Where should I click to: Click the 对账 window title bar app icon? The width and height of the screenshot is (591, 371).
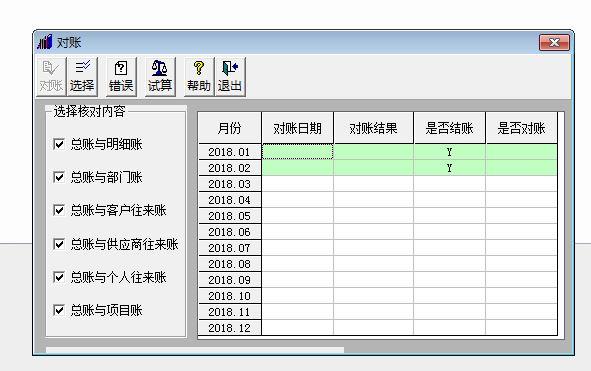click(x=44, y=42)
